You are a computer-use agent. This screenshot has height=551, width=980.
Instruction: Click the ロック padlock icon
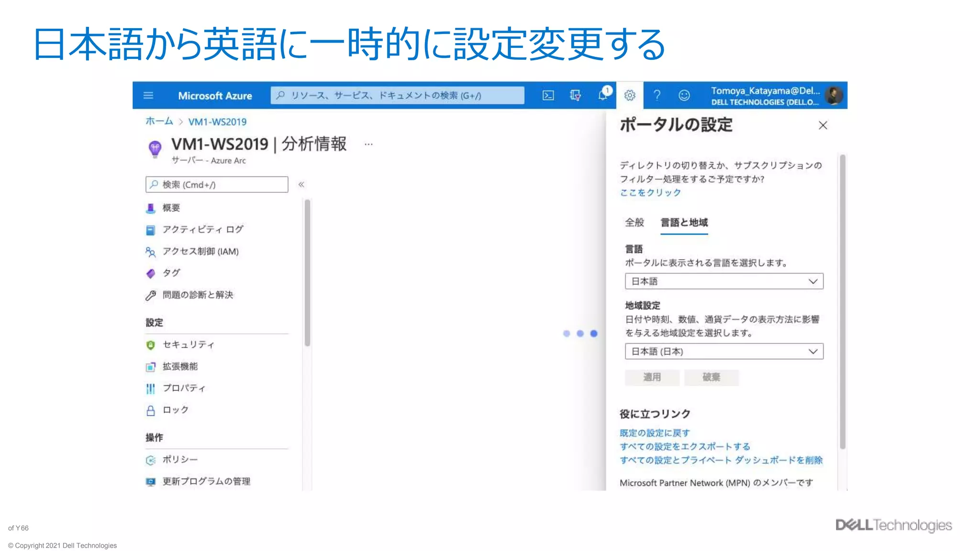(151, 410)
